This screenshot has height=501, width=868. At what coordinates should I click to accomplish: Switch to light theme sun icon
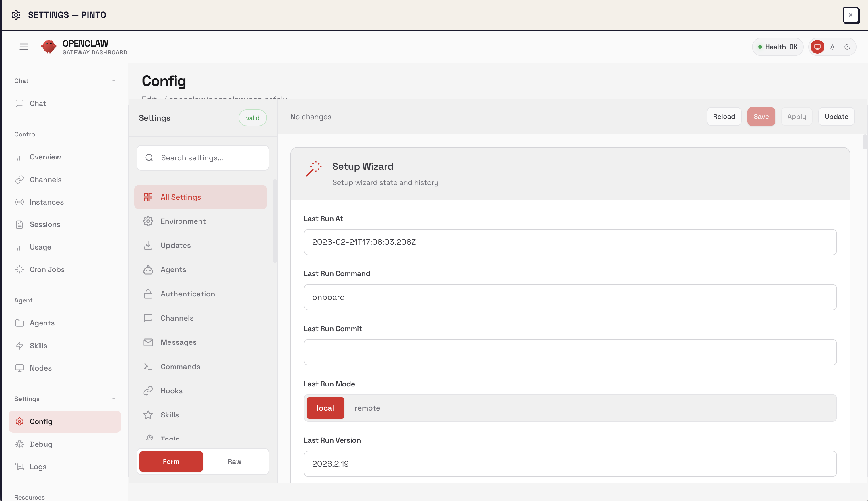tap(832, 47)
